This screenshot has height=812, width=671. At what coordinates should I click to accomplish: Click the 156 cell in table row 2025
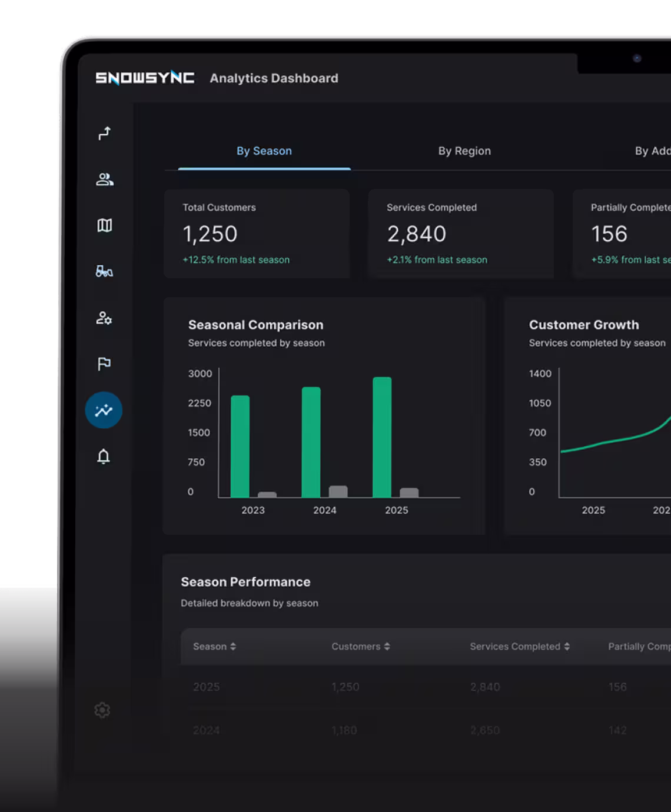[617, 687]
